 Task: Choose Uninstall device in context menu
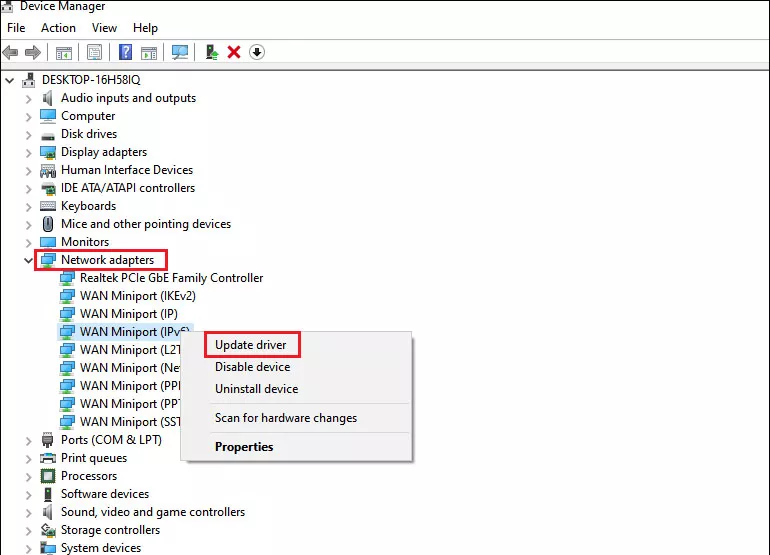(x=257, y=389)
